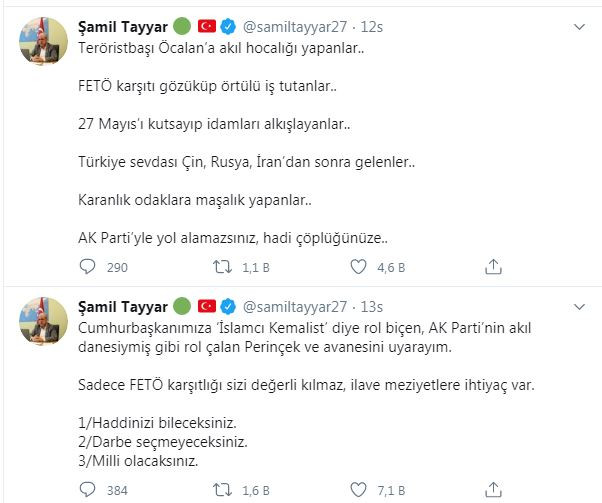Click the Turkish flag emoji on second tweet
Viewport: 602px width, 503px height.
tap(207, 305)
